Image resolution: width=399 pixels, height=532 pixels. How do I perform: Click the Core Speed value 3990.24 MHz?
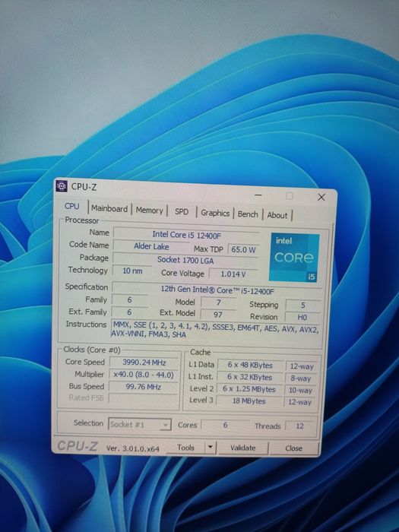click(x=144, y=362)
